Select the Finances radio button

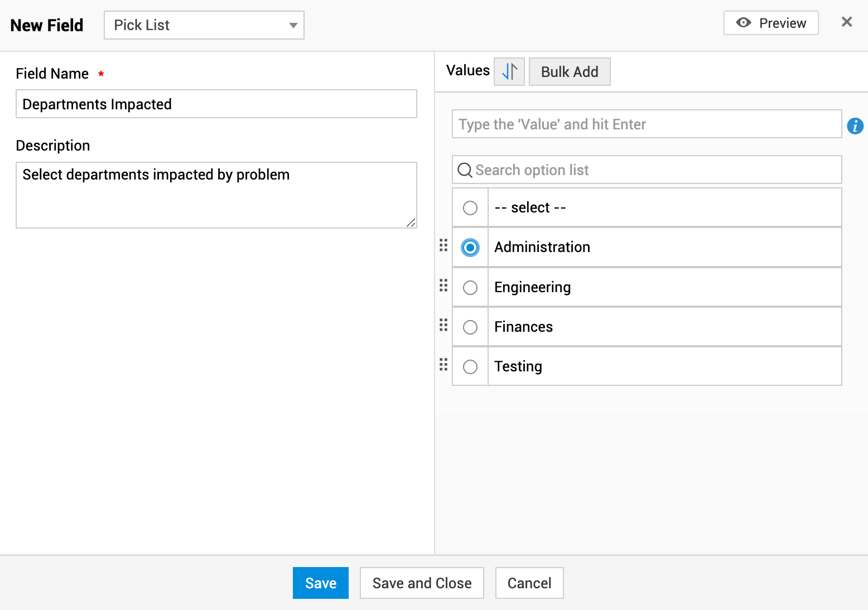point(470,327)
